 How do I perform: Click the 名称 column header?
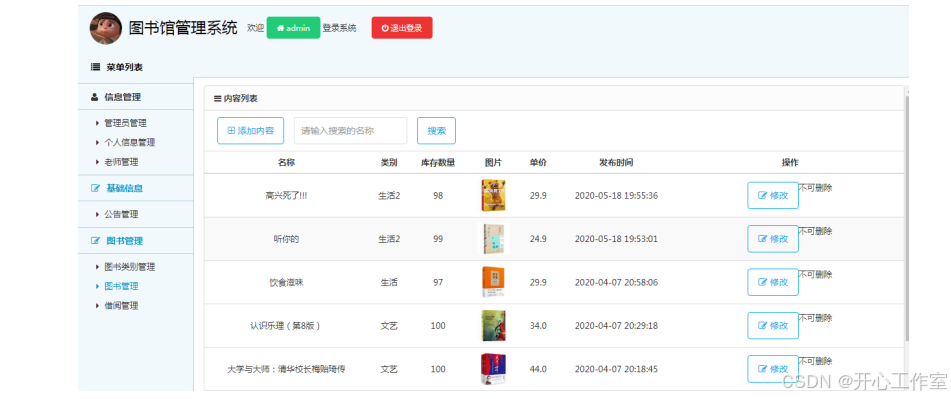[287, 163]
